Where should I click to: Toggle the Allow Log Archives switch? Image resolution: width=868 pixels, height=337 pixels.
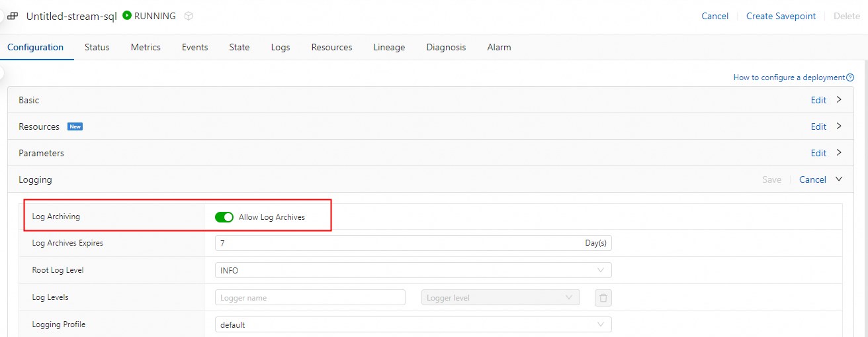224,217
